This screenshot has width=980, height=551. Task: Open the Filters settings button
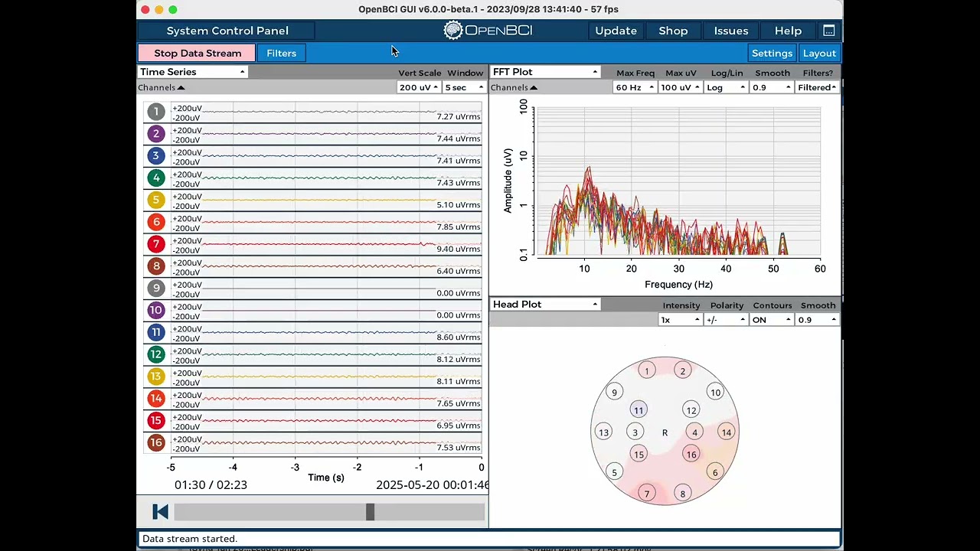[x=281, y=53]
